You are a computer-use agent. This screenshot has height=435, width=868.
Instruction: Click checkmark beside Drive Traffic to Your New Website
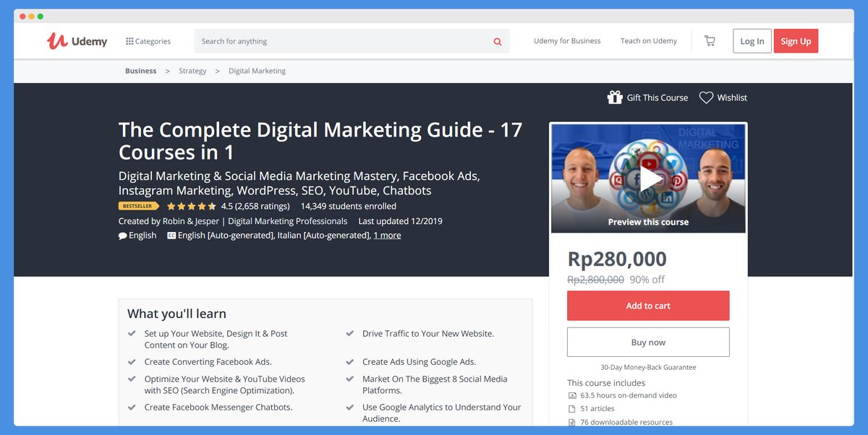(349, 333)
